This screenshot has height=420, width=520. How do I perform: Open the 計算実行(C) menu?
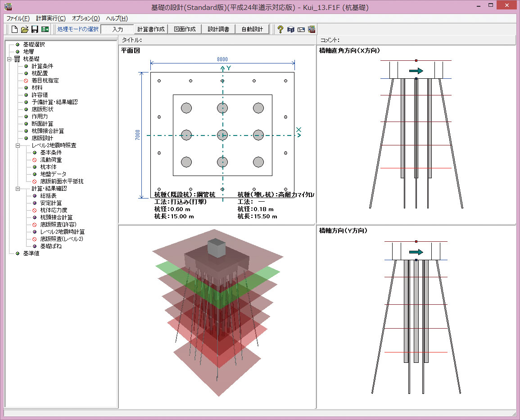pyautogui.click(x=51, y=18)
